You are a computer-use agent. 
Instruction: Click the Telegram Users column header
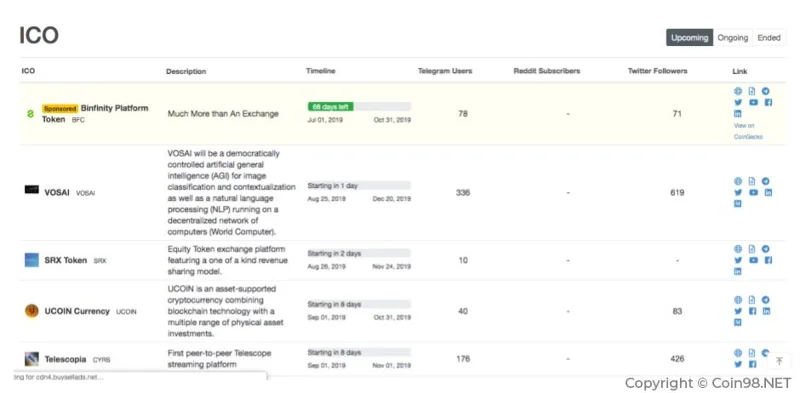[445, 71]
